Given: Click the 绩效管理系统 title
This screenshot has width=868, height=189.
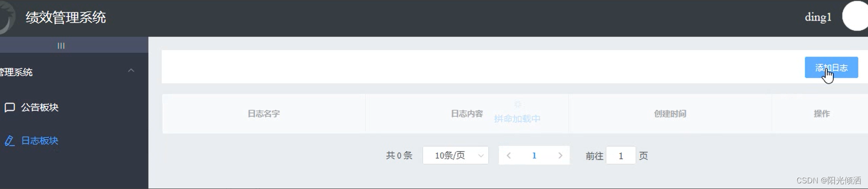Looking at the screenshot, I should (66, 17).
